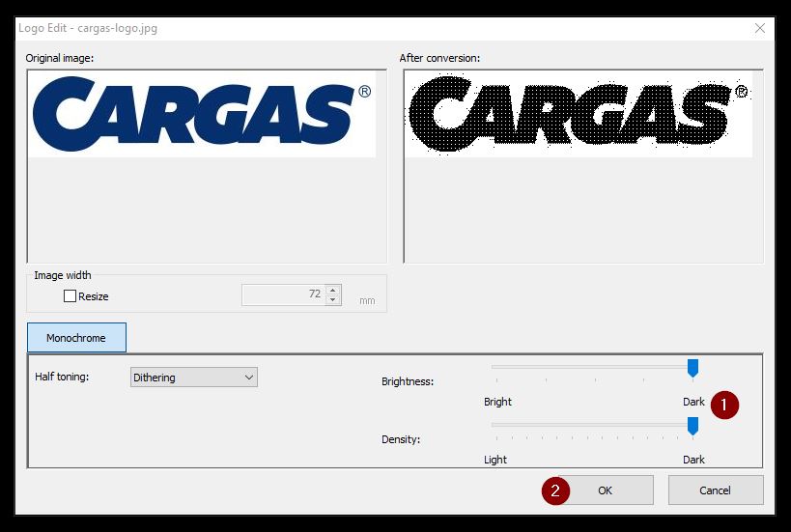Click the Density slider handle

coord(692,426)
